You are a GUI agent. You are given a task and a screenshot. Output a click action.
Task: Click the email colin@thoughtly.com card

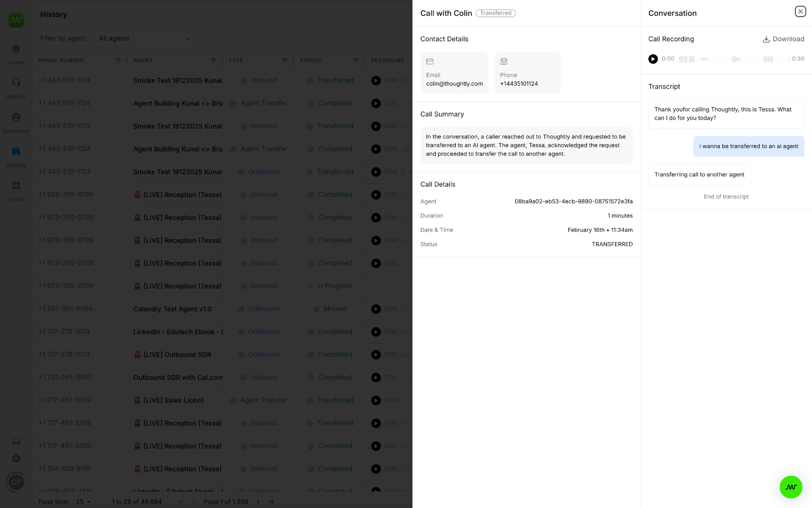[x=454, y=72]
